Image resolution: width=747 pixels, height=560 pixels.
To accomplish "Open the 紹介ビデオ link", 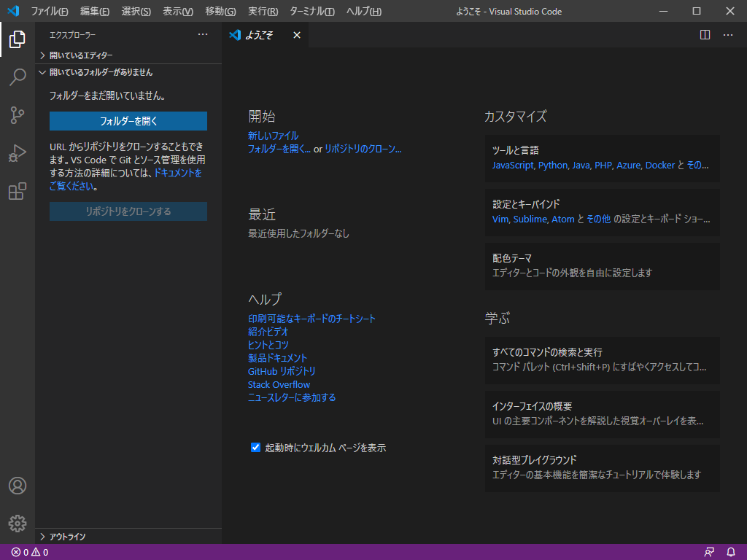I will click(268, 332).
